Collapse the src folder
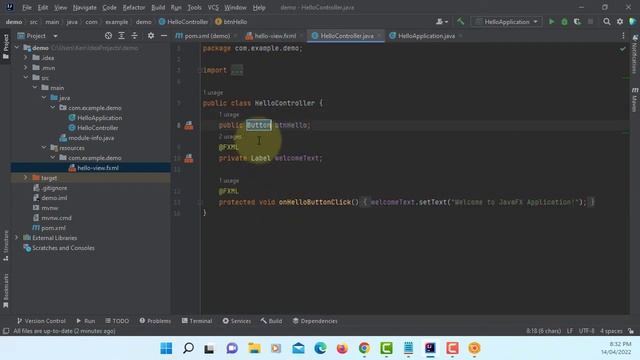Image resolution: width=640 pixels, height=360 pixels. (26, 78)
